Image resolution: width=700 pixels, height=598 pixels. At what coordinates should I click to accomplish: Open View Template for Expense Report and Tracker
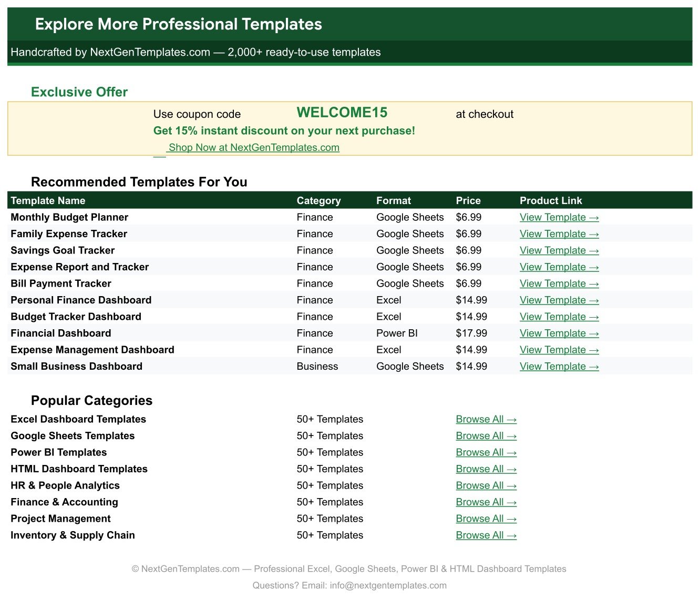559,267
